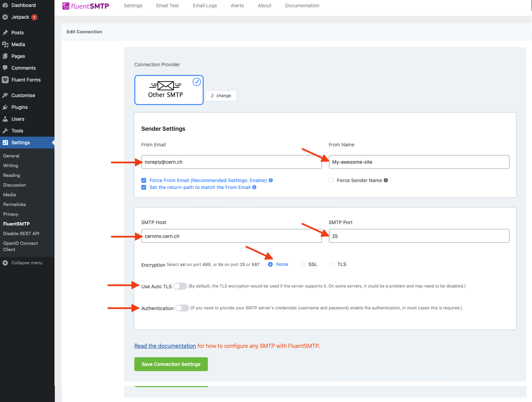Open Privacy settings submenu item
The height and width of the screenshot is (402, 532).
[x=11, y=214]
